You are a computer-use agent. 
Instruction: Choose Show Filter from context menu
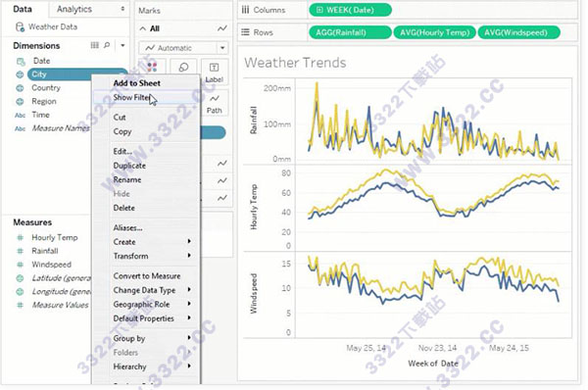146,98
